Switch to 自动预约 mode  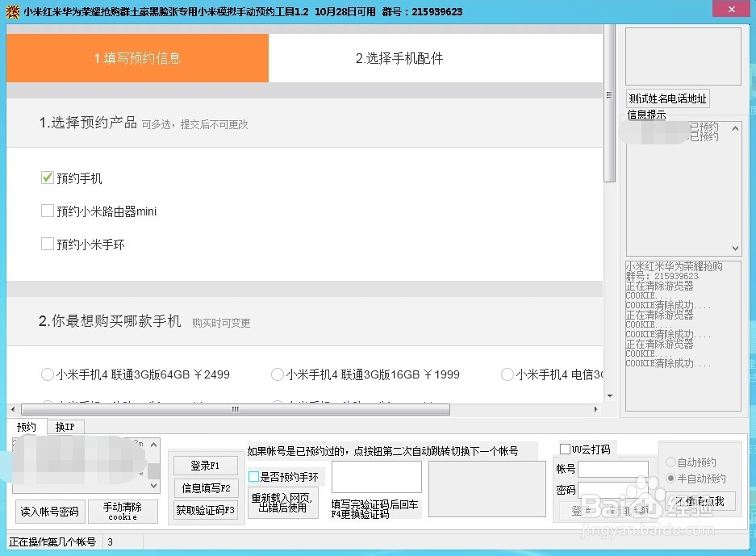670,462
